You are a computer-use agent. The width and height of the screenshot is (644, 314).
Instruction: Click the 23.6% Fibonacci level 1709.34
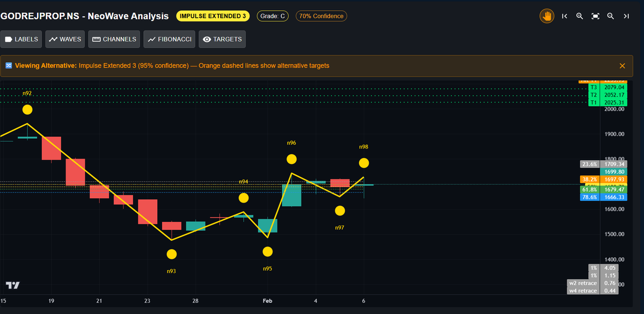[x=603, y=164]
